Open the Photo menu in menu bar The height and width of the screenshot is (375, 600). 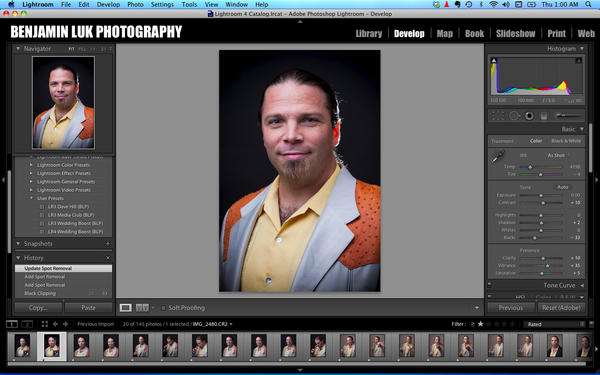tap(135, 5)
